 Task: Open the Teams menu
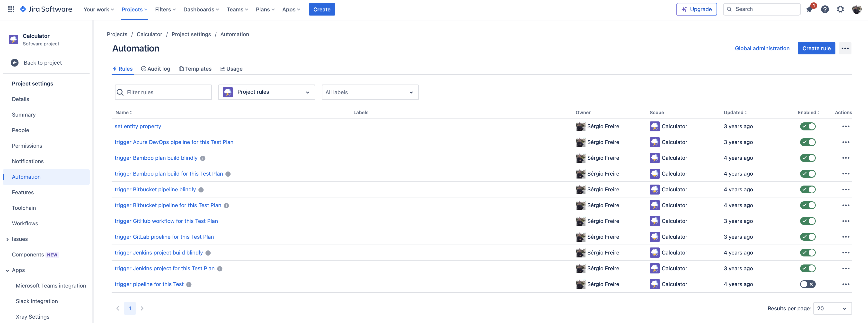(x=237, y=9)
